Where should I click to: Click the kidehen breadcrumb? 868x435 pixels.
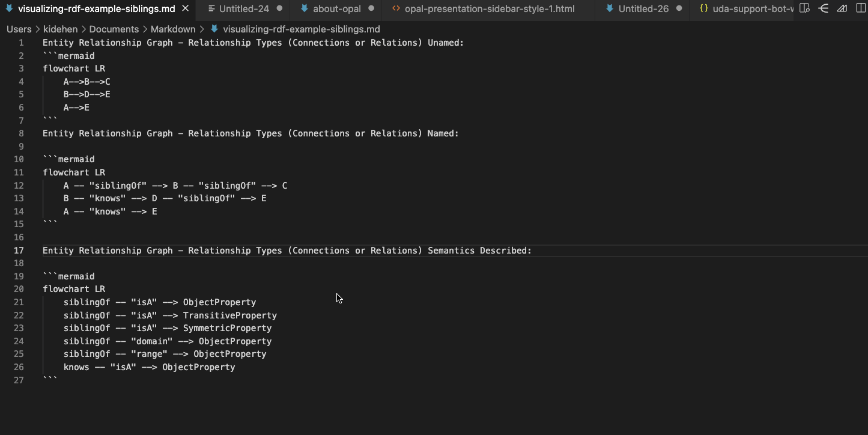click(60, 29)
